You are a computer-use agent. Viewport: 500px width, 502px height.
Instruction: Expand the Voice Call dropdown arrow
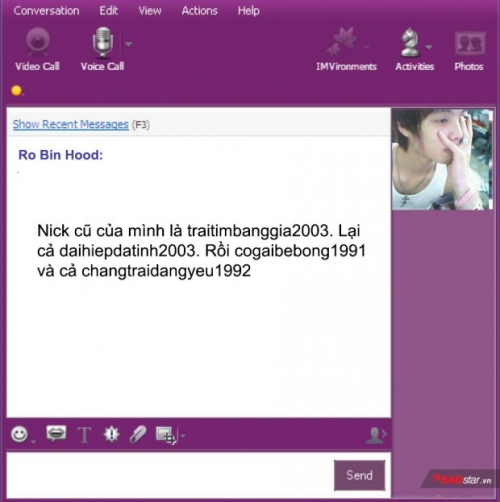click(129, 44)
